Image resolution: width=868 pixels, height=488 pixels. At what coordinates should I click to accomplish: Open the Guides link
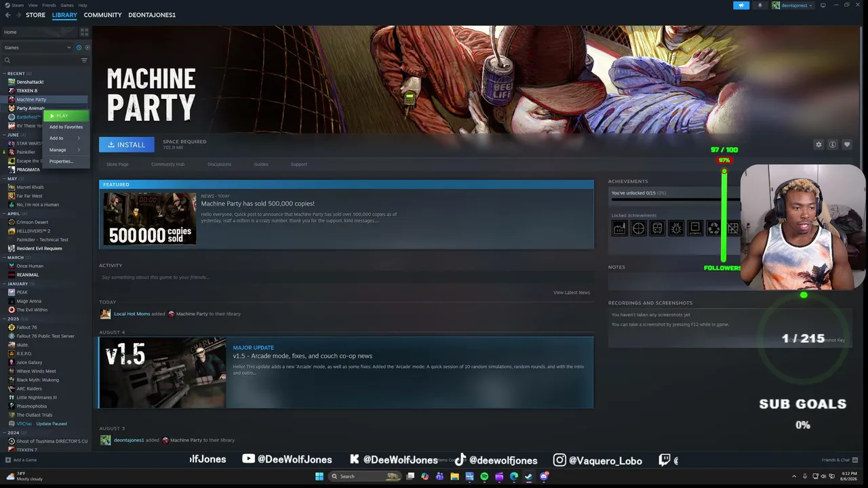point(261,164)
